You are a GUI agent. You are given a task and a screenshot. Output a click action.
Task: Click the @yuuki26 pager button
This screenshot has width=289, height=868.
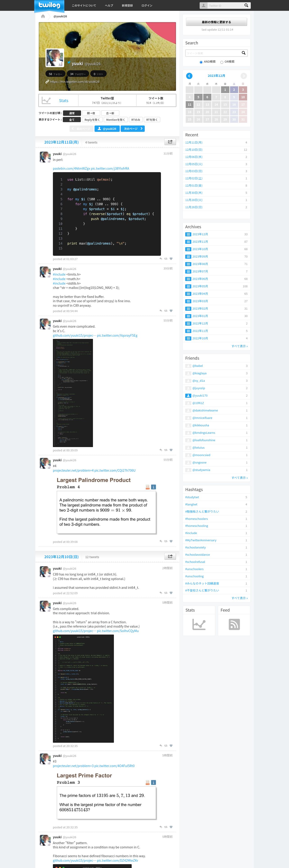click(x=107, y=129)
